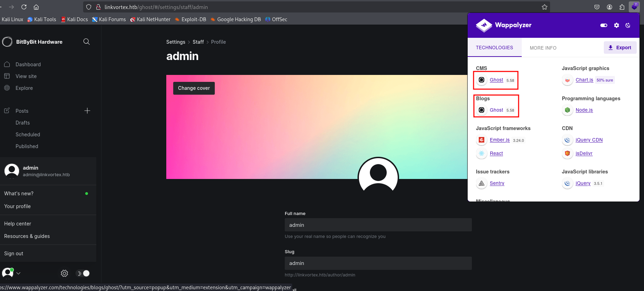
Task: Click Sign out in user menu
Action: (x=14, y=254)
